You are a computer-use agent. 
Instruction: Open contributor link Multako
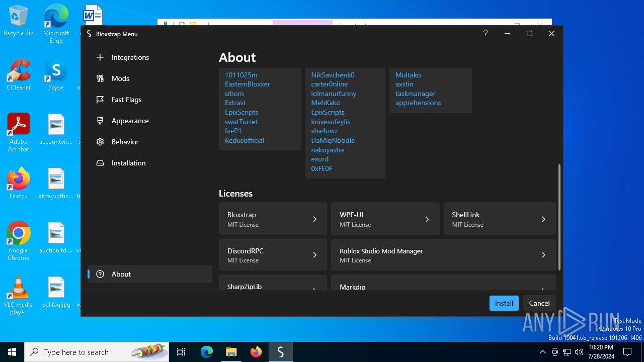coord(408,75)
